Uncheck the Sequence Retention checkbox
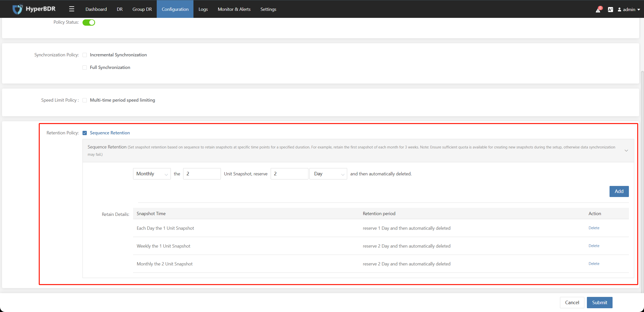The image size is (644, 312). pyautogui.click(x=85, y=133)
